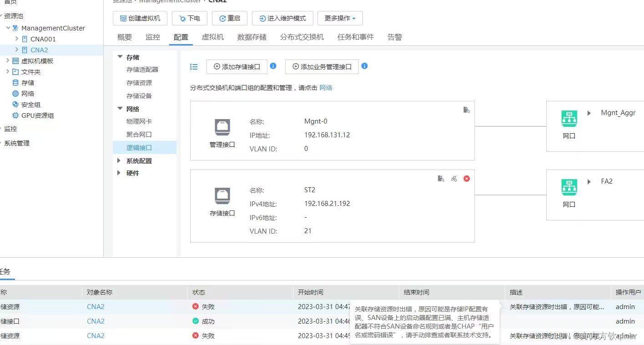Open CNA2 link in the 成功 task row

tap(96, 321)
